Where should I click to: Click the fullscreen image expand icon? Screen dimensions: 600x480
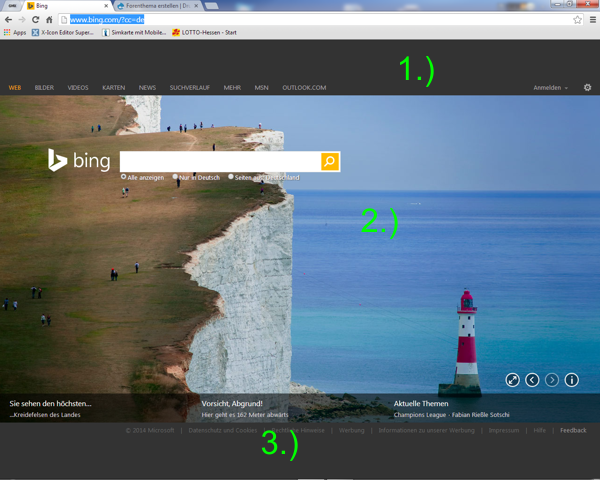tap(512, 380)
